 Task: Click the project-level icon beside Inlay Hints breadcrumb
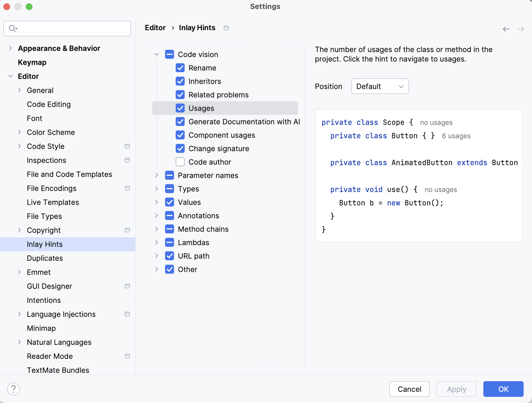click(226, 28)
